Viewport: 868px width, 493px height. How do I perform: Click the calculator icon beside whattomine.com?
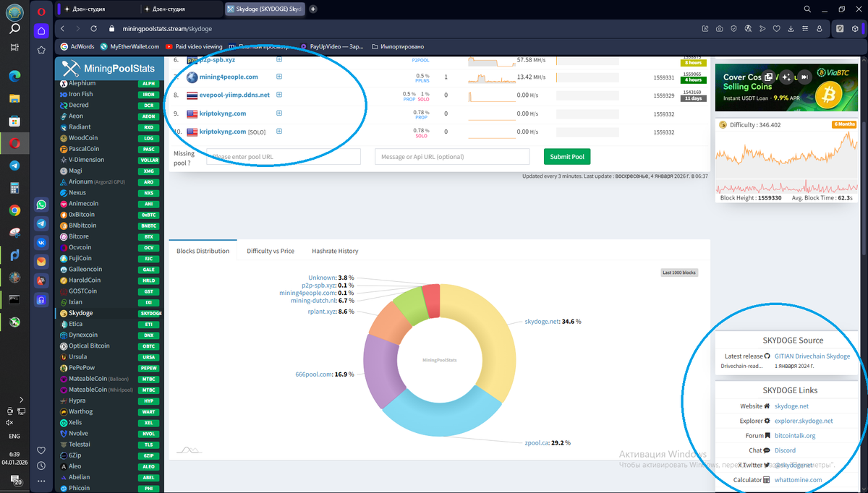(x=766, y=479)
